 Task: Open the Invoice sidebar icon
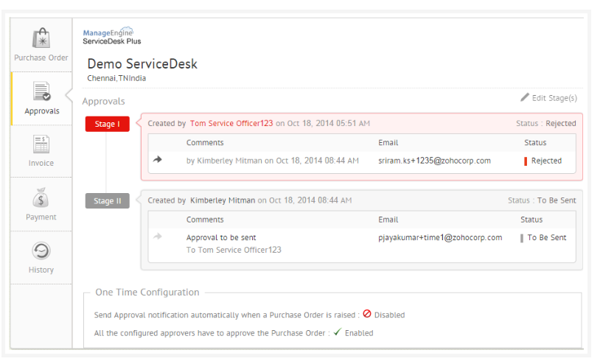(41, 144)
